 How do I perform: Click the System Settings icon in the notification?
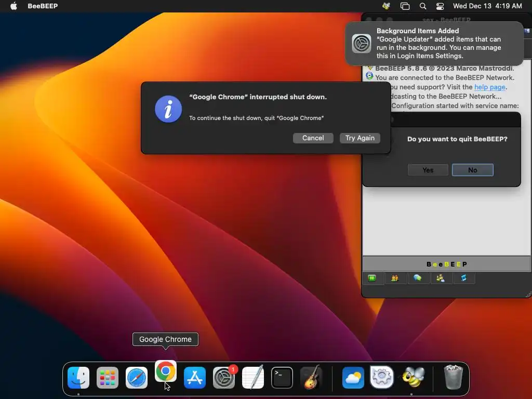click(362, 44)
